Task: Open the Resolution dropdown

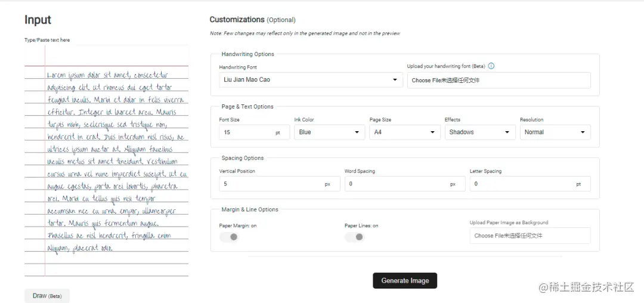Action: [555, 132]
